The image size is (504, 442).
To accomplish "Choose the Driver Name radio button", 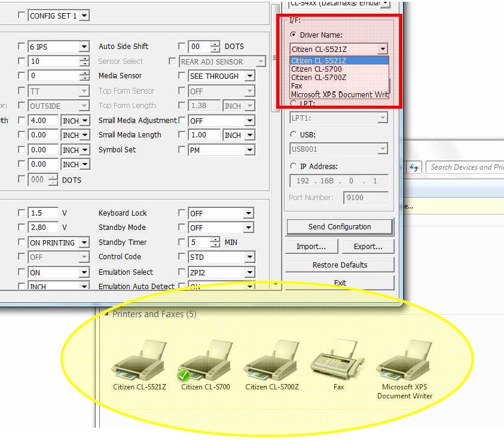I will 294,35.
